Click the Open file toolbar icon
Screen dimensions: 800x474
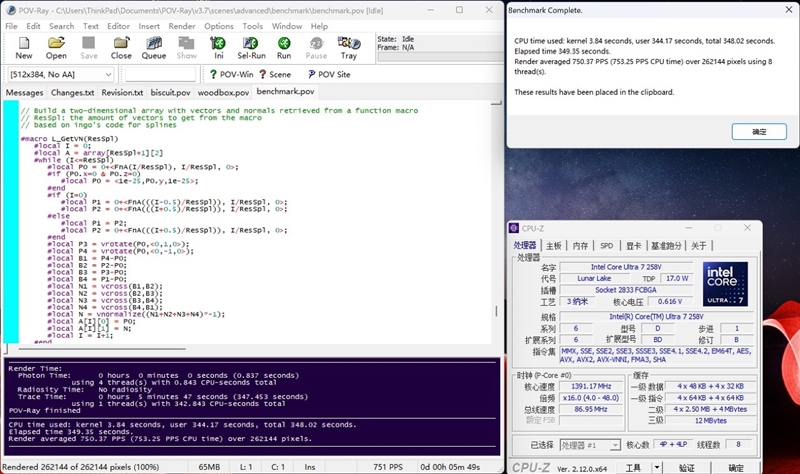[x=56, y=47]
